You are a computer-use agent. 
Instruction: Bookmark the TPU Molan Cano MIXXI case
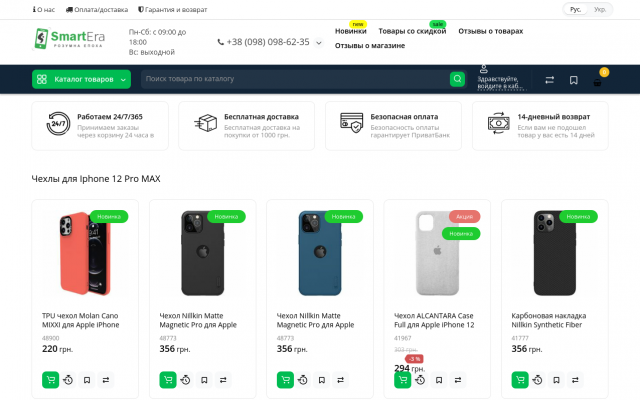click(87, 380)
